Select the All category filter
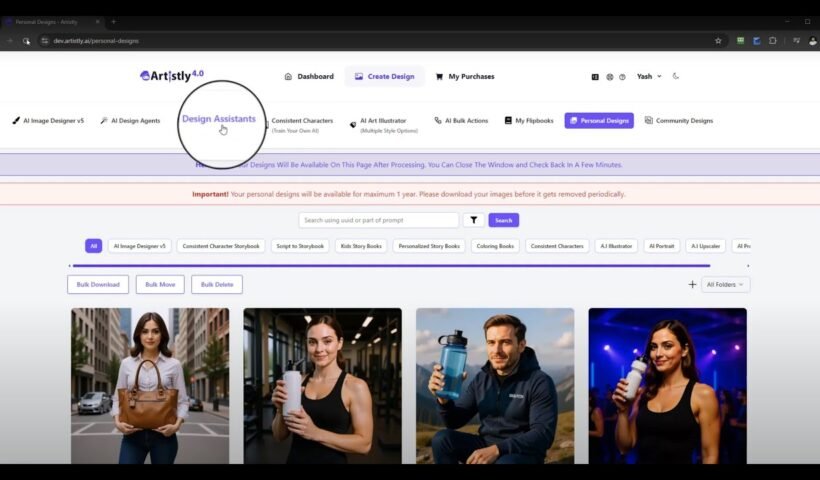Image resolution: width=820 pixels, height=480 pixels. coord(94,246)
